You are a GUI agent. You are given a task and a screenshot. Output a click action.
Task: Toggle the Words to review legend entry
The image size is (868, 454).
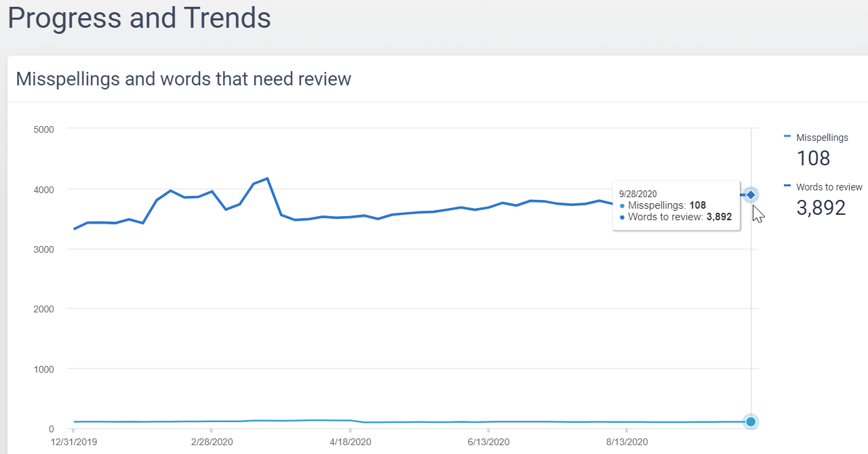point(829,187)
